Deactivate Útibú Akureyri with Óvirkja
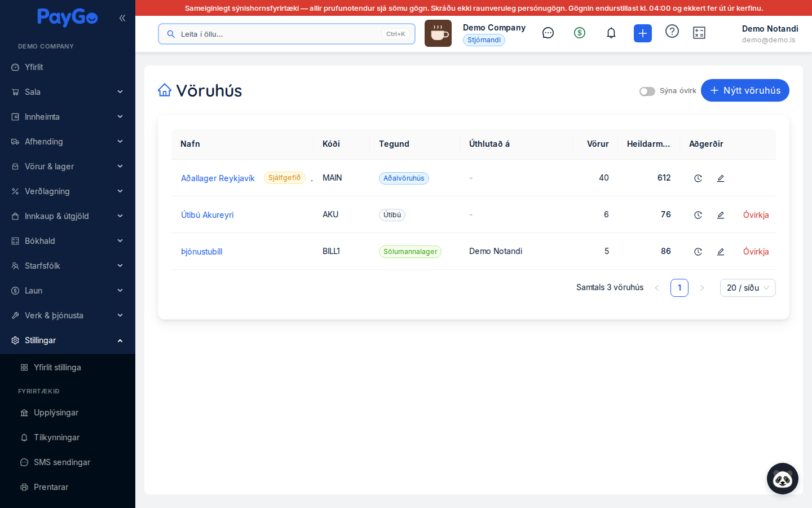812x508 pixels. (756, 215)
